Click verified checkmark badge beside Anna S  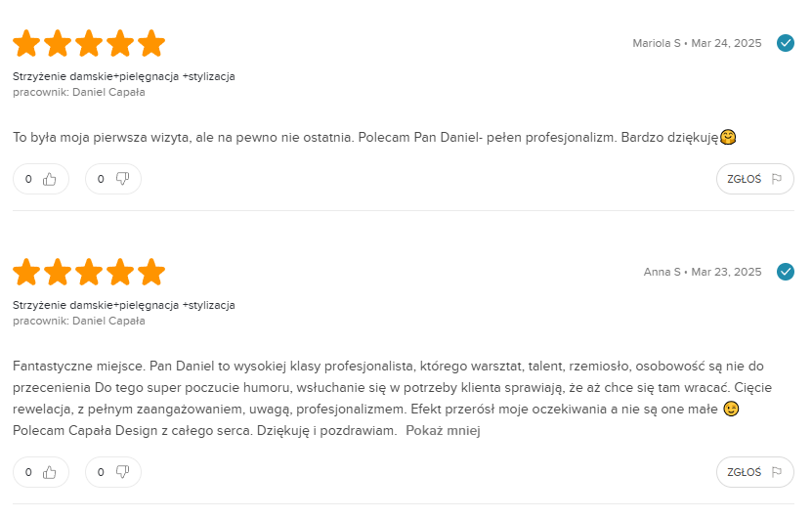pos(785,272)
